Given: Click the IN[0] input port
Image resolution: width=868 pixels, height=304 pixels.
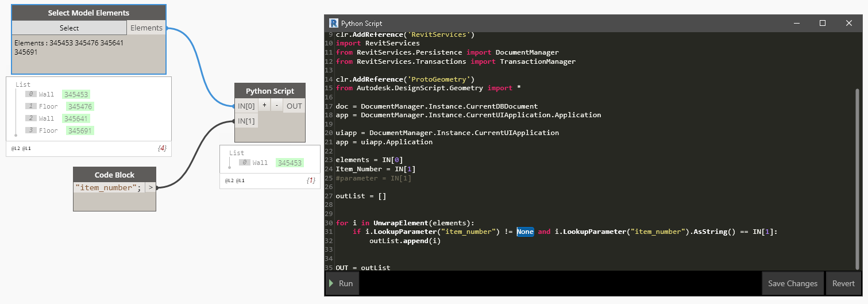Looking at the screenshot, I should [x=246, y=106].
